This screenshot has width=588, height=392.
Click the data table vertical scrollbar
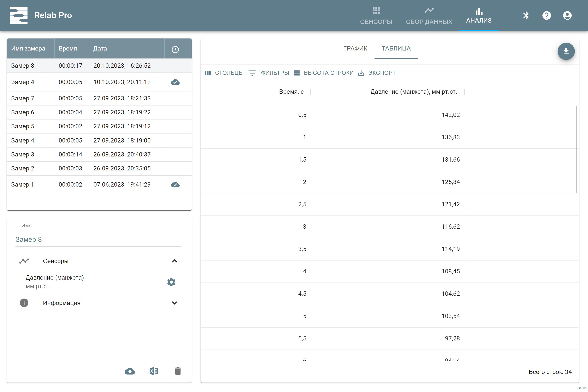pyautogui.click(x=576, y=149)
